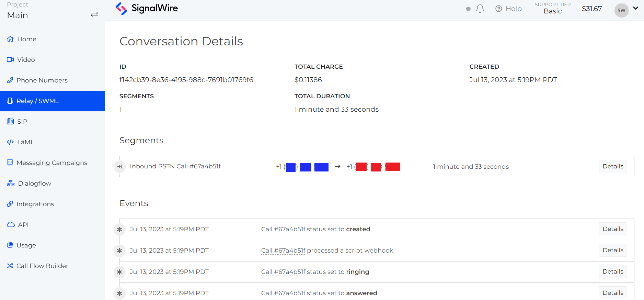Click the inbound call segment arrow icon
The height and width of the screenshot is (300, 644).
tap(119, 167)
